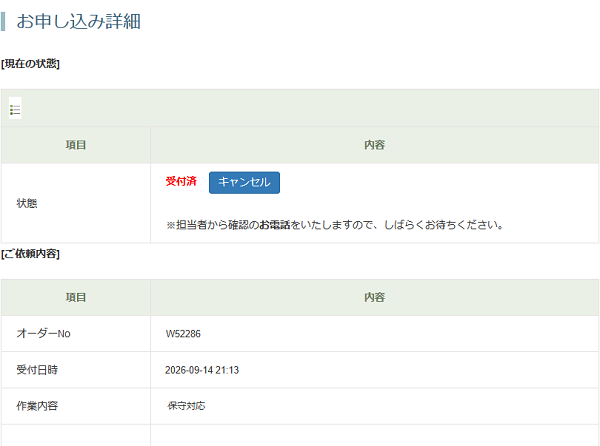This screenshot has height=446, width=600.
Task: Select the 受付済 status text
Action: coord(181,181)
